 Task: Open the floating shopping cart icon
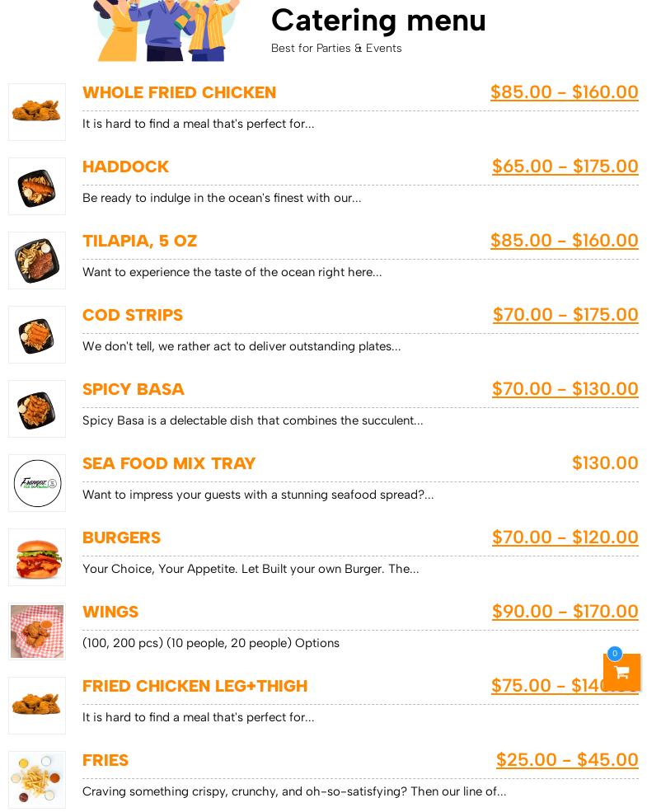click(621, 673)
